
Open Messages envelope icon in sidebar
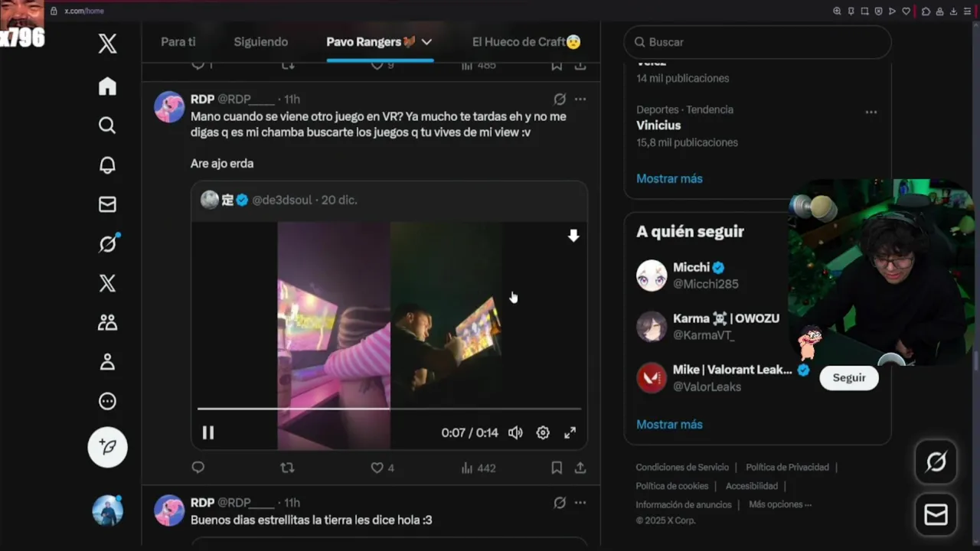click(107, 204)
